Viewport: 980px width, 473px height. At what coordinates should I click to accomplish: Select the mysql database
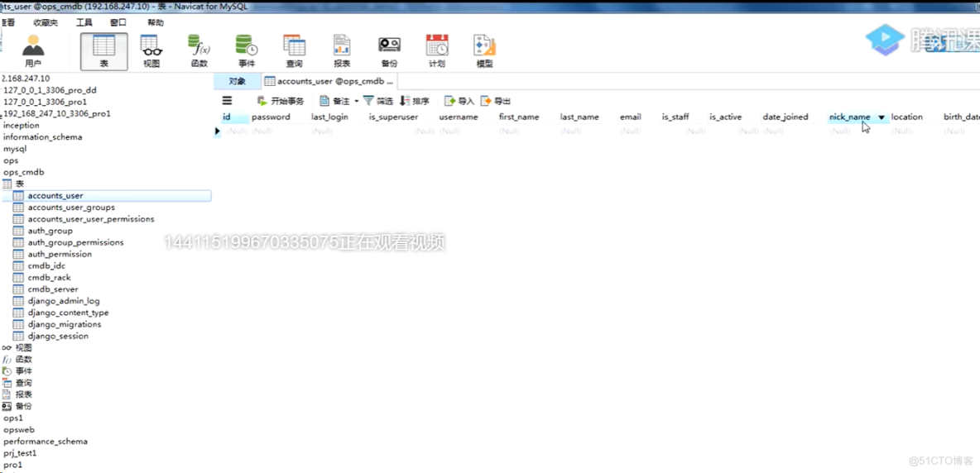[15, 149]
